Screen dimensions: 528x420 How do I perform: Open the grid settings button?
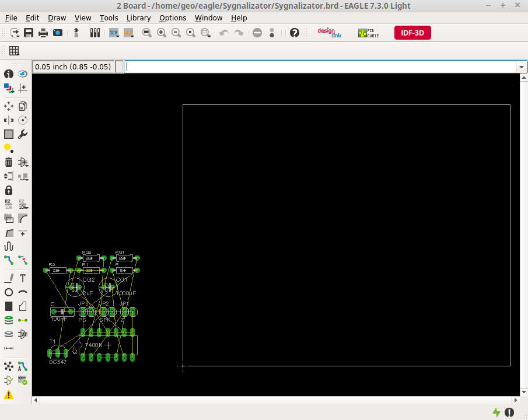pyautogui.click(x=14, y=51)
